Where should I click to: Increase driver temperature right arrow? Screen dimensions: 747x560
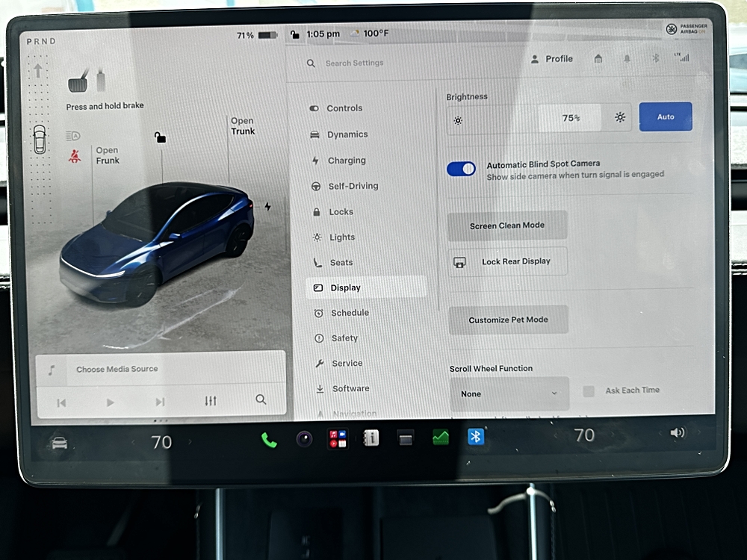(190, 441)
